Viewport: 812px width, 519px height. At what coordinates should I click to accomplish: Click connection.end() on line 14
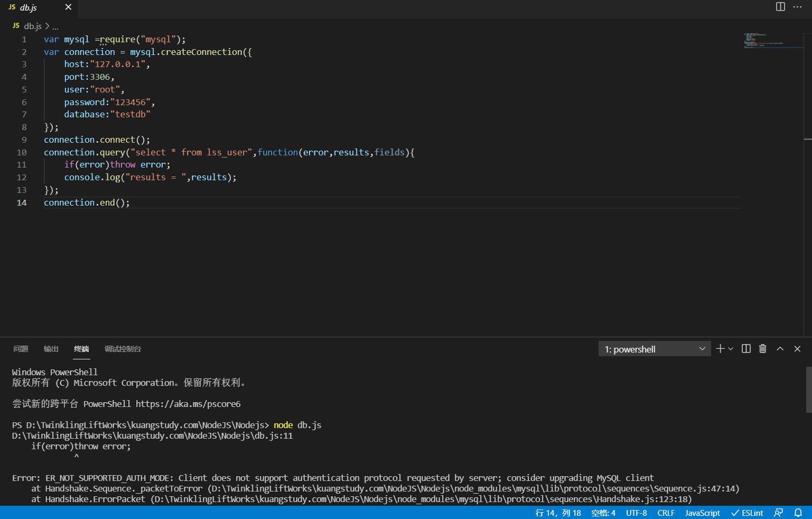87,202
